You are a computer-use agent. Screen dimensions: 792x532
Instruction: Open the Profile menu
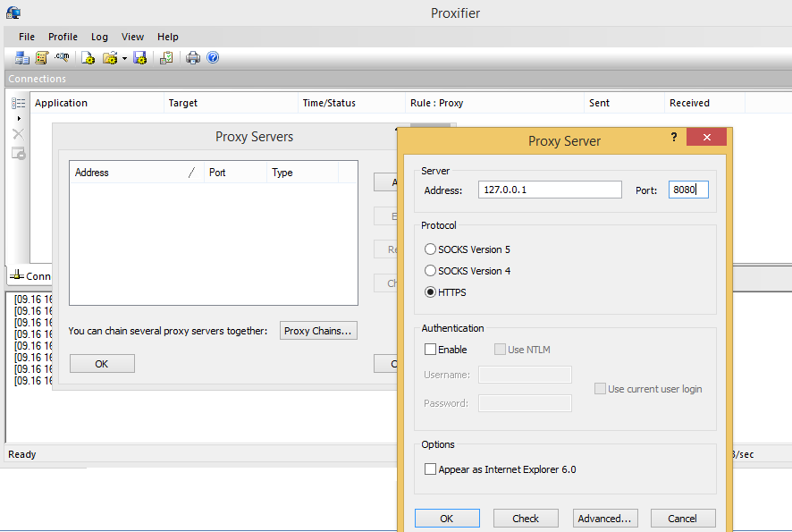63,37
